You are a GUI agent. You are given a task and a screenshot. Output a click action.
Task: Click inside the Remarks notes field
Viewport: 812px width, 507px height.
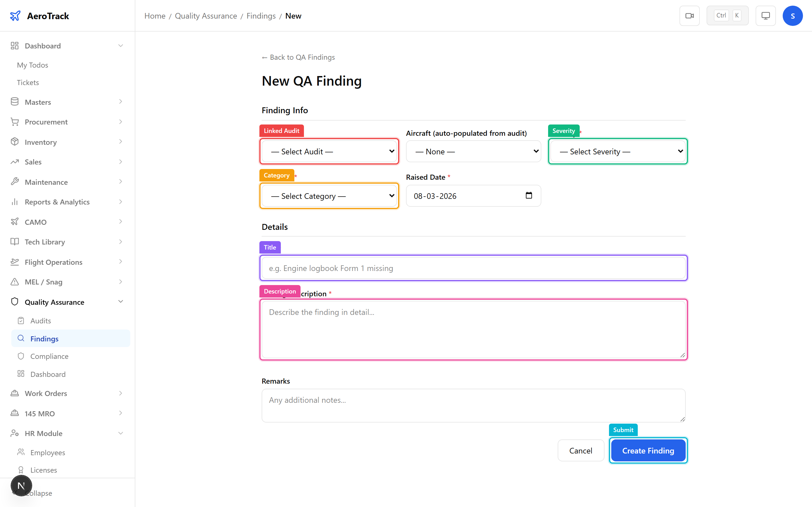pos(473,405)
